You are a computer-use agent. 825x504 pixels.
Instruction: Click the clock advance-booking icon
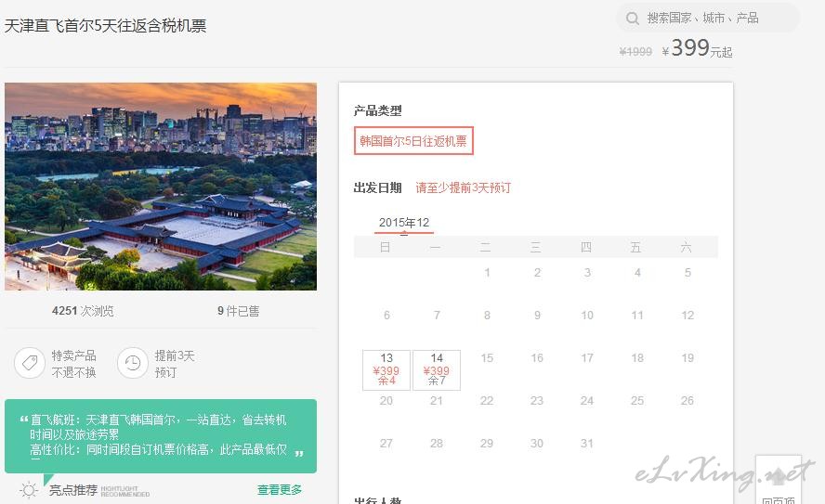tap(133, 363)
